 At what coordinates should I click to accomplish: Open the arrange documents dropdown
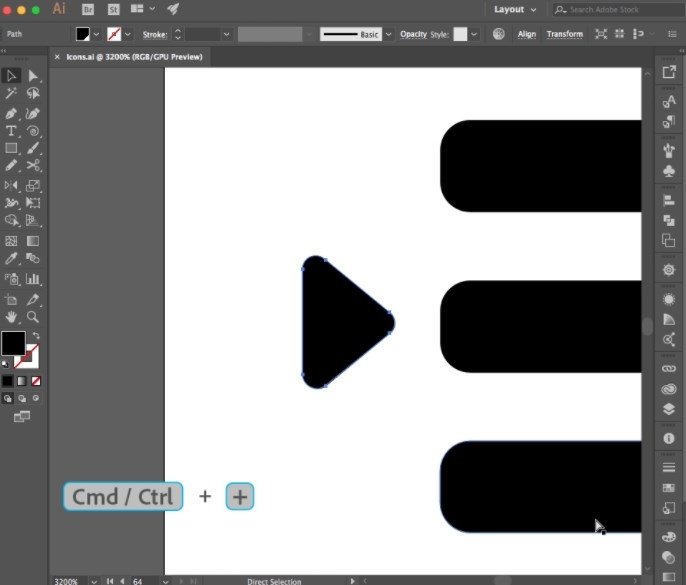point(143,8)
